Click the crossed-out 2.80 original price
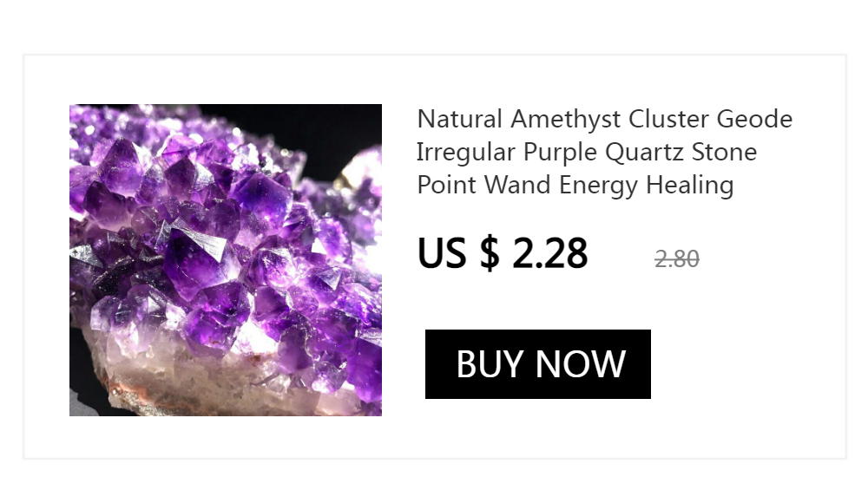 (676, 259)
